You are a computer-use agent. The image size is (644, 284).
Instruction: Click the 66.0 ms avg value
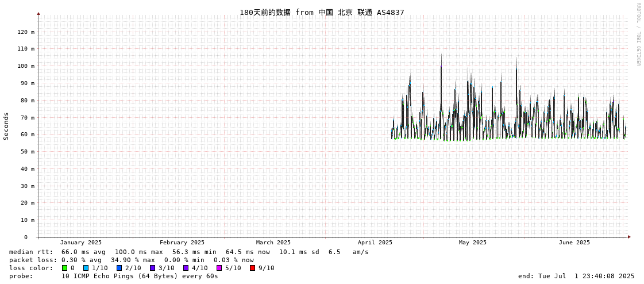point(83,252)
